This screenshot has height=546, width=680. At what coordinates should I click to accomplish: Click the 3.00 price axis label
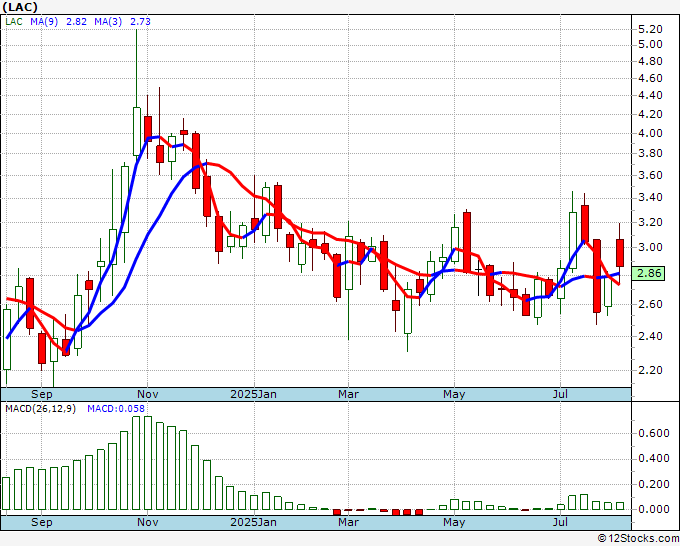(x=651, y=247)
